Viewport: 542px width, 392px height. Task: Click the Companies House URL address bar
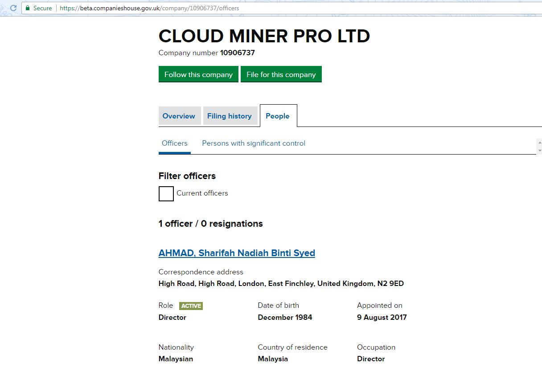(x=281, y=8)
